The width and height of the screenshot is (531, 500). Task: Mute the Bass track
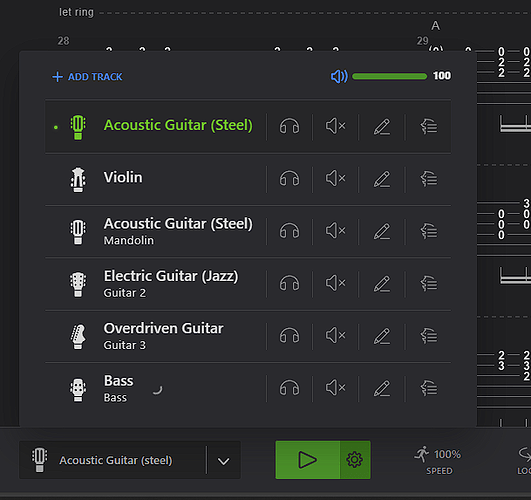(x=336, y=388)
